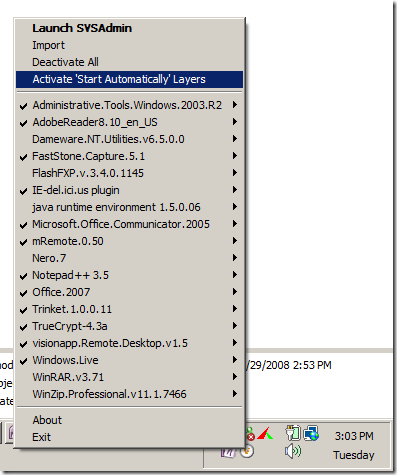
Task: Toggle the mRemote.0.50 checkmark
Action: click(x=23, y=242)
